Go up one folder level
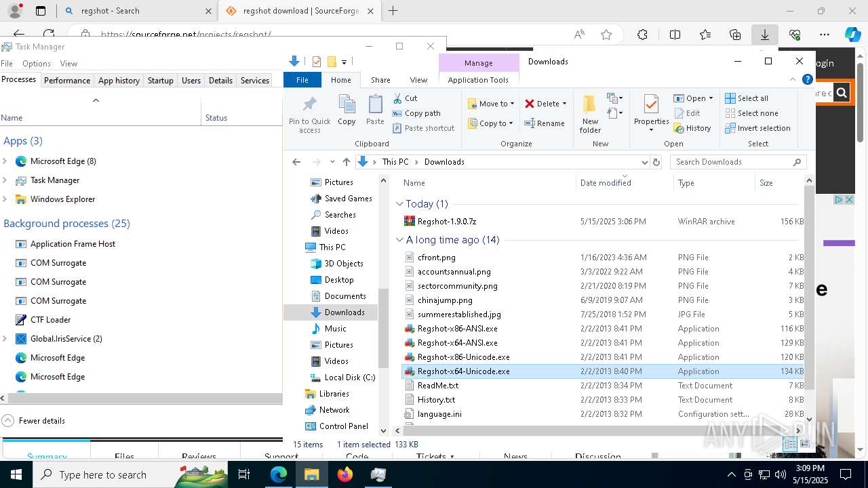 tap(347, 162)
